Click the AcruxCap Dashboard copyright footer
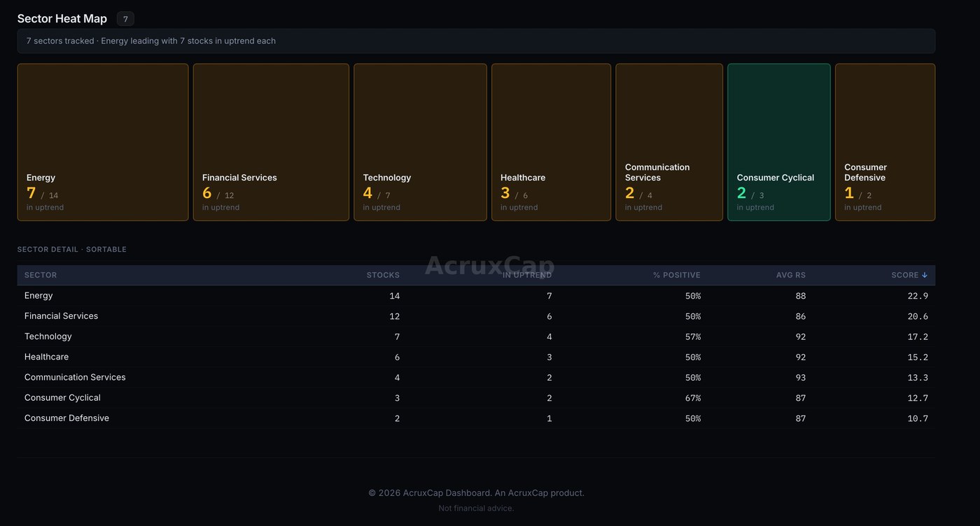The width and height of the screenshot is (980, 526). (x=476, y=492)
